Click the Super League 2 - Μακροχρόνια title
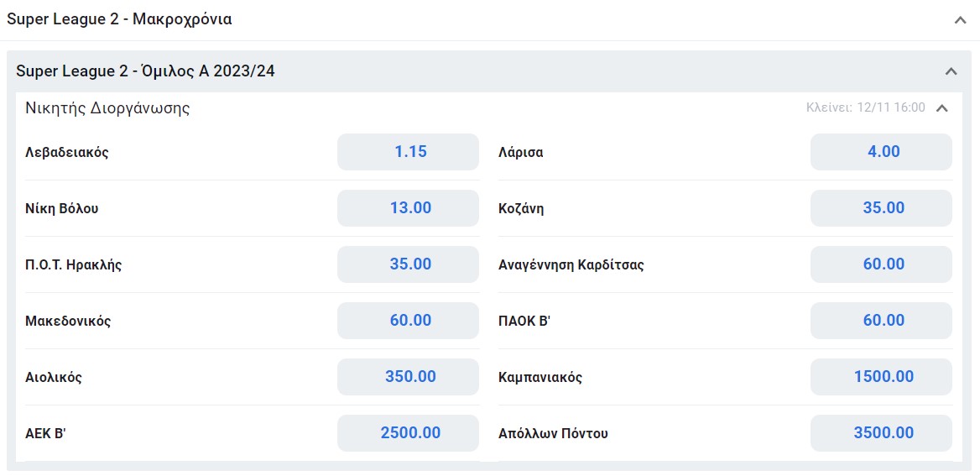This screenshot has width=980, height=476. point(119,19)
